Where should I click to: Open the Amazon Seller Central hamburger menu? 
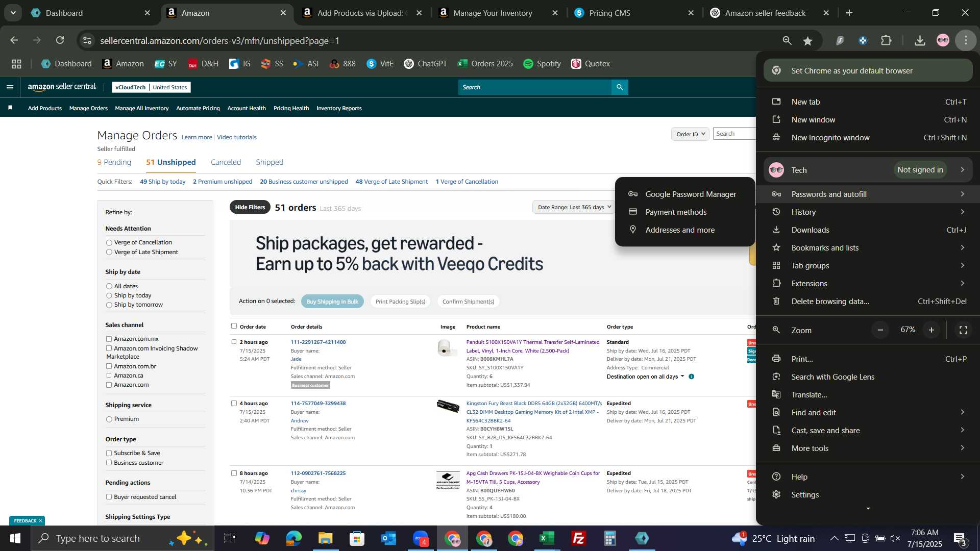(10, 87)
